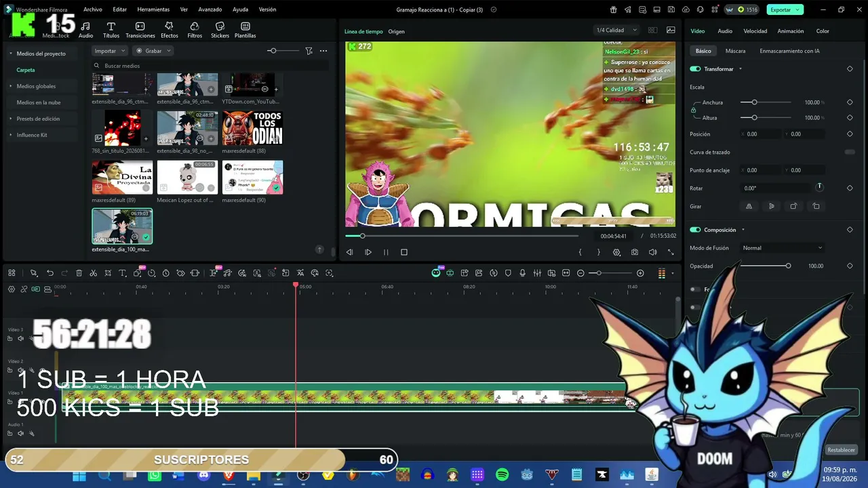Click the stop button in preview controls
Image resolution: width=868 pixels, height=488 pixels.
404,252
